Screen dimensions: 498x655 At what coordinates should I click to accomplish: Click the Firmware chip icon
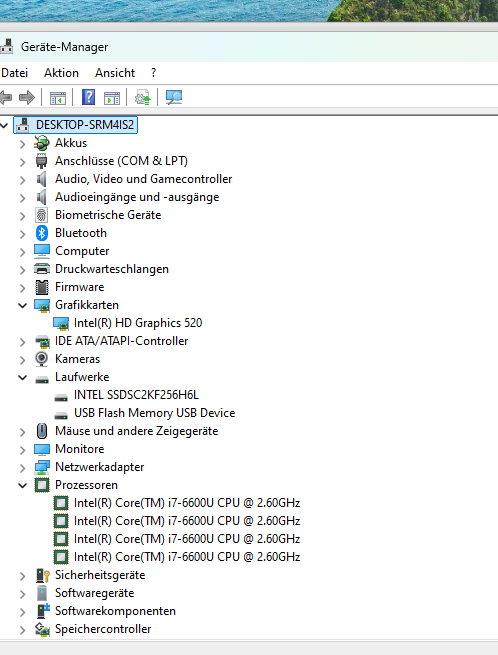point(41,287)
